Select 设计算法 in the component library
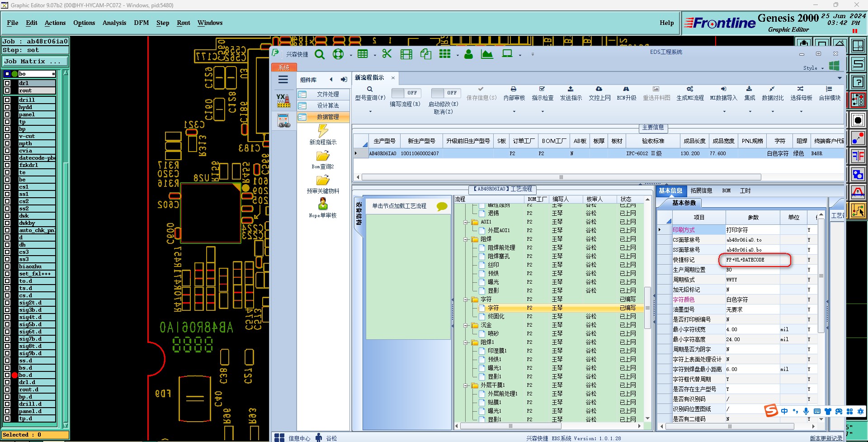868x442 pixels. click(x=324, y=105)
